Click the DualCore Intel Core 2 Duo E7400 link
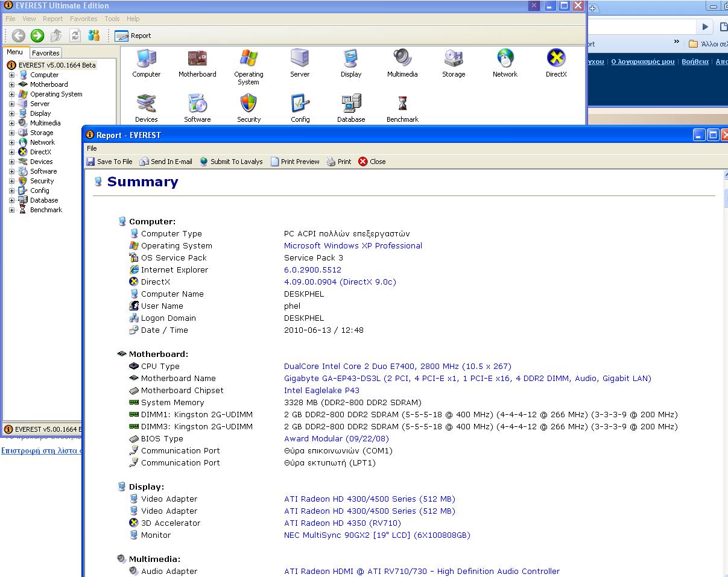The height and width of the screenshot is (577, 728). tap(397, 367)
